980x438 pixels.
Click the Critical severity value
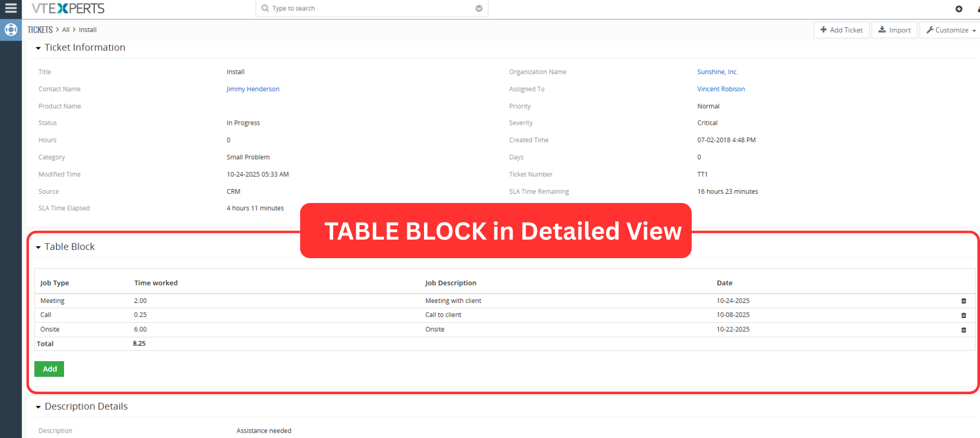pos(708,123)
